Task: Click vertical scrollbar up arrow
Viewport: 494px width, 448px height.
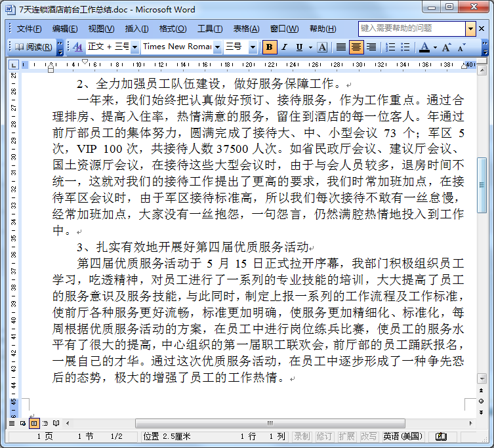Action: (x=482, y=71)
